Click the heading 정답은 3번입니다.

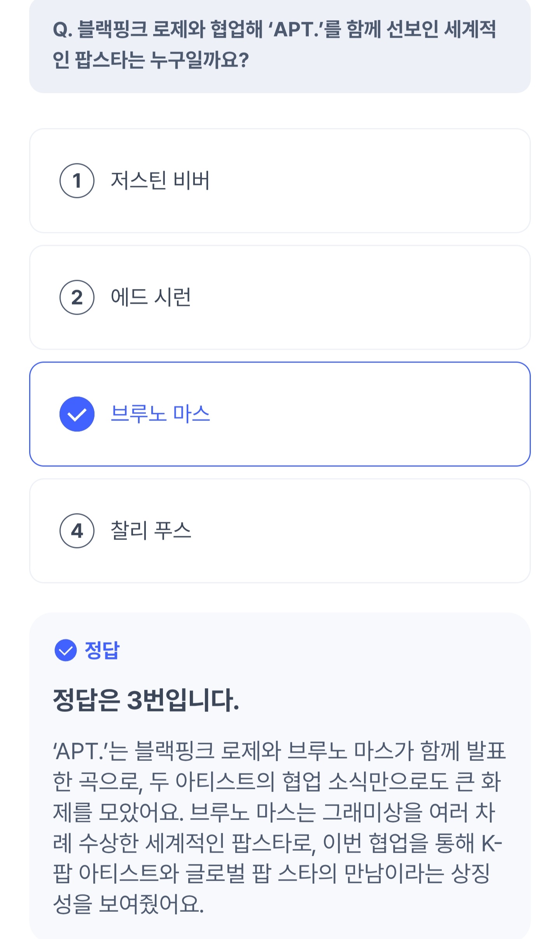point(146,700)
